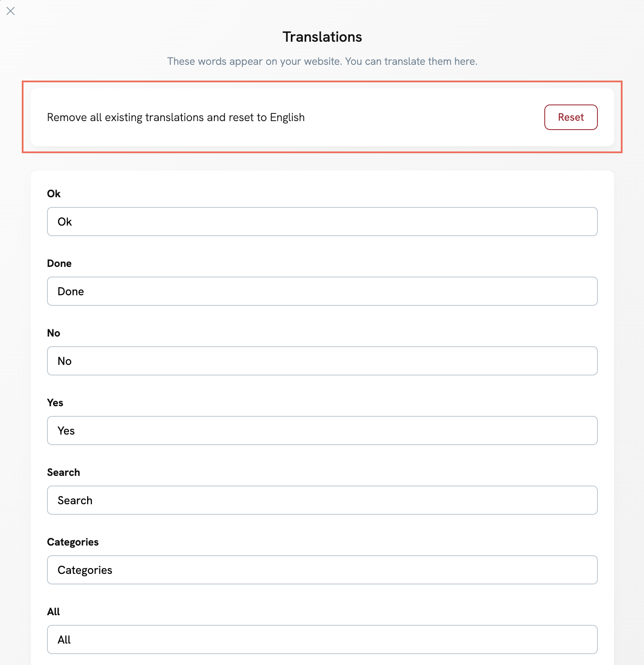Image resolution: width=644 pixels, height=665 pixels.
Task: Click the bold Yes field label
Action: coord(55,403)
